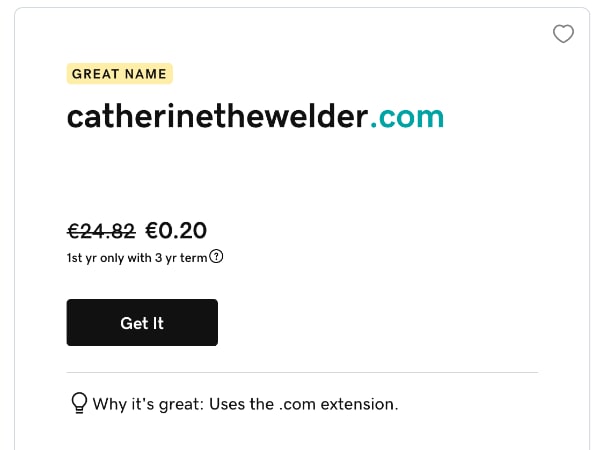Click the teal .com in the domain title

tap(407, 117)
